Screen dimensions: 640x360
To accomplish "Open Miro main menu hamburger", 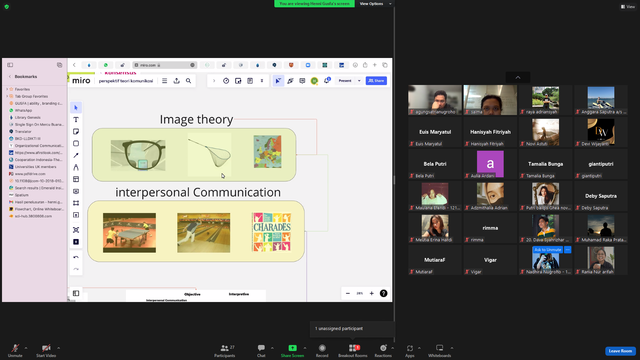I will pyautogui.click(x=164, y=81).
